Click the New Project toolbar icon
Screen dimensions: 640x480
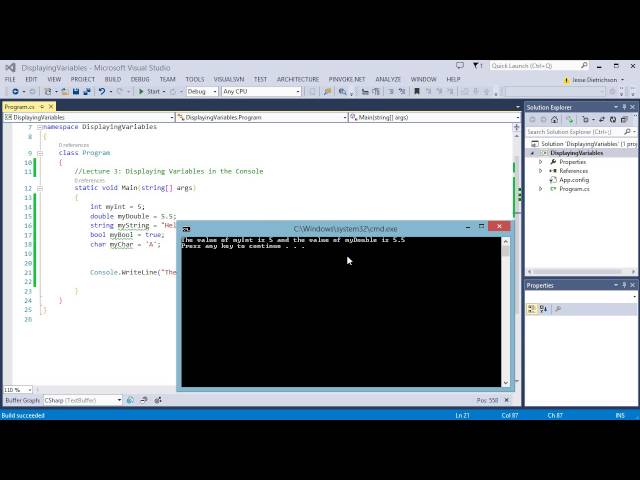point(48,91)
